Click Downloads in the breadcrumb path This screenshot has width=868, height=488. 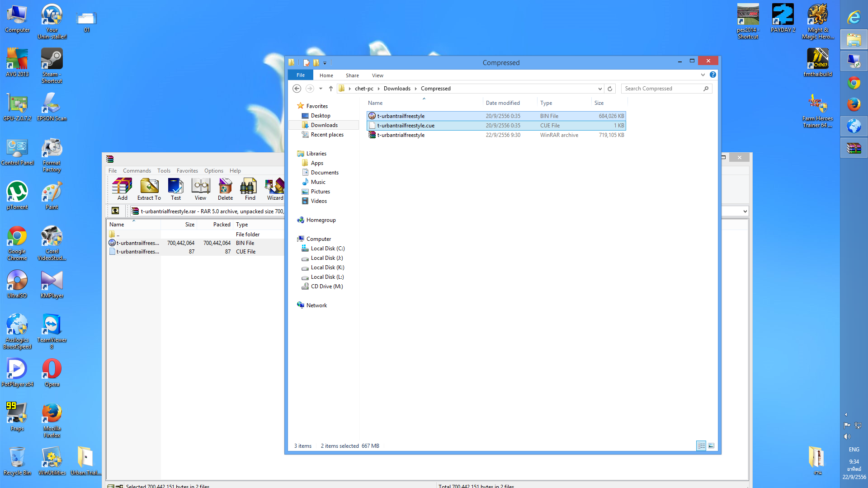click(x=397, y=89)
